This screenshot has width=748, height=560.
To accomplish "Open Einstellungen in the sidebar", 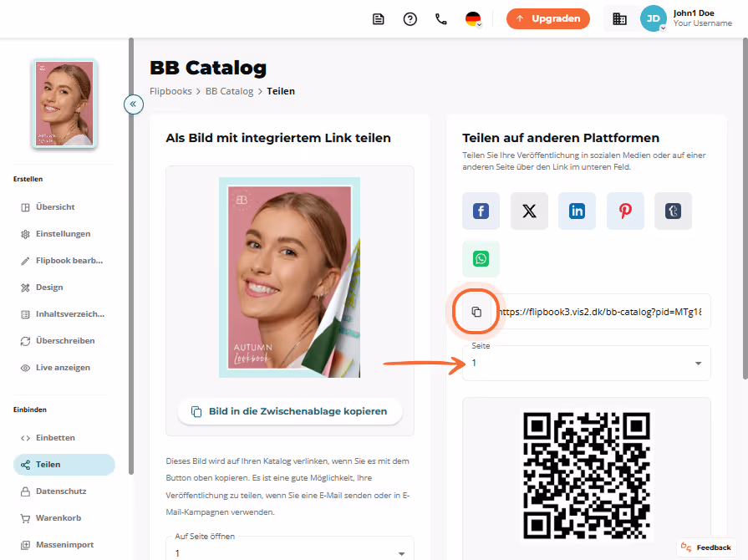I will coord(64,234).
